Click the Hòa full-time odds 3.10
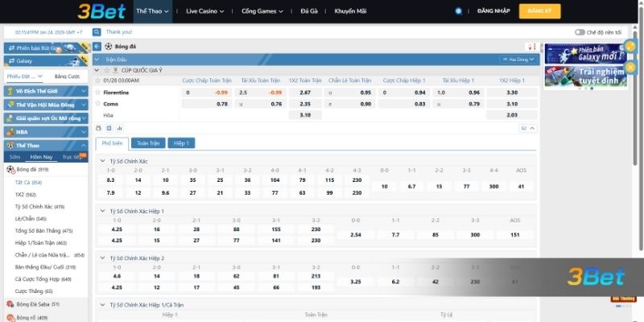Image resolution: width=644 pixels, height=322 pixels. (x=305, y=115)
